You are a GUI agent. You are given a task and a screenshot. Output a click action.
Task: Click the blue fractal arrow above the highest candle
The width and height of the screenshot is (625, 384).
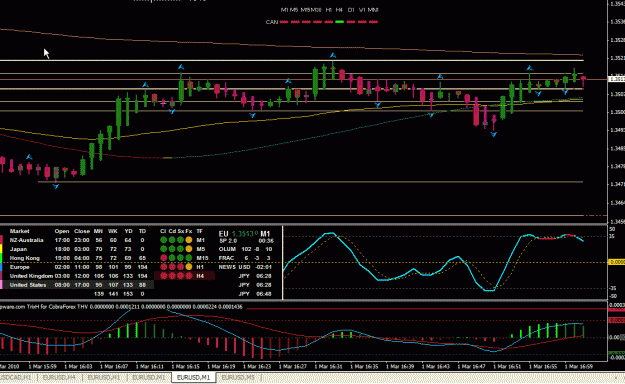(x=333, y=55)
